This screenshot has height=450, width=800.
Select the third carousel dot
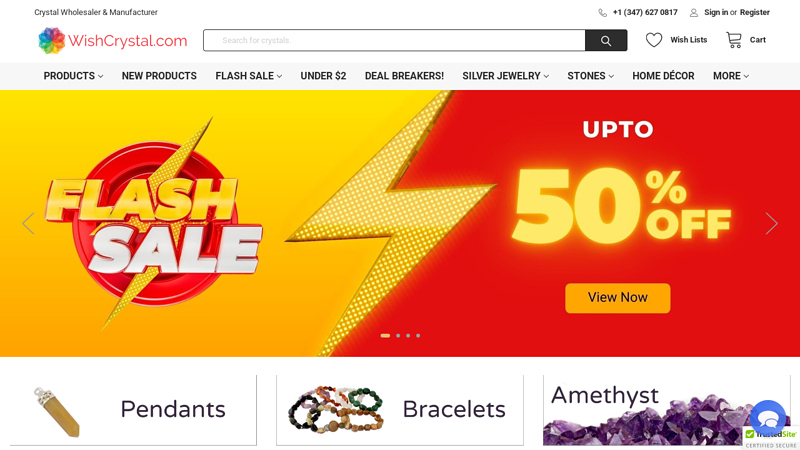tap(408, 336)
